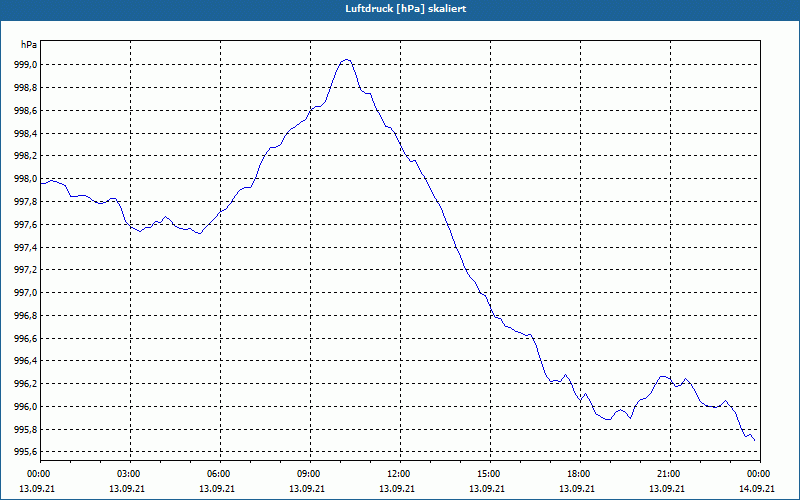Image resolution: width=800 pixels, height=500 pixels.
Task: Click the 995,6 y-axis value
Action: tap(24, 452)
